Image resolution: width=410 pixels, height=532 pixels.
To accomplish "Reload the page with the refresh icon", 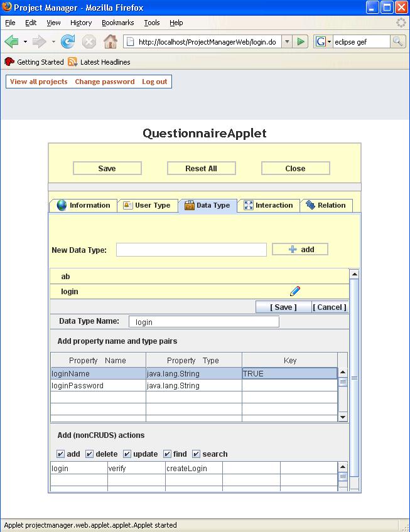I will click(x=68, y=42).
